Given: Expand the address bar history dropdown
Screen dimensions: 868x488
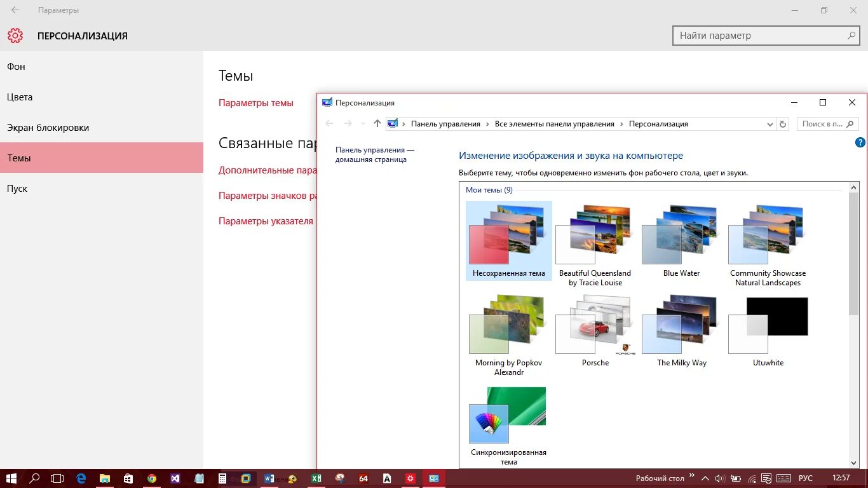Looking at the screenshot, I should pyautogui.click(x=770, y=125).
